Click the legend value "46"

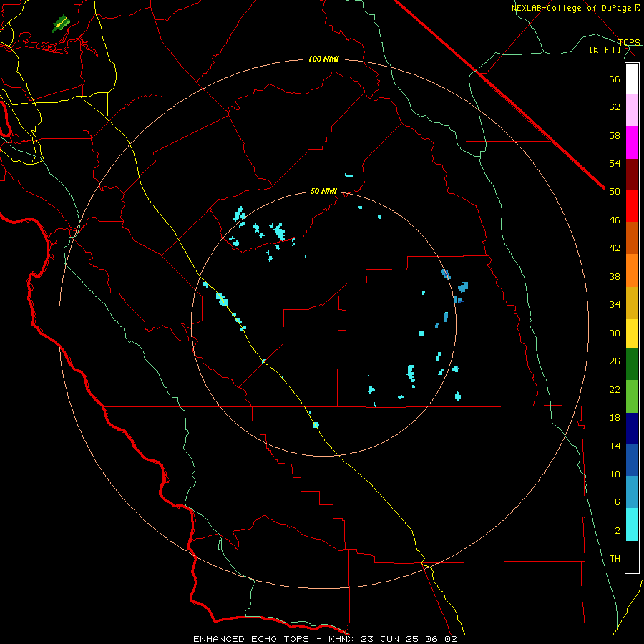point(615,220)
